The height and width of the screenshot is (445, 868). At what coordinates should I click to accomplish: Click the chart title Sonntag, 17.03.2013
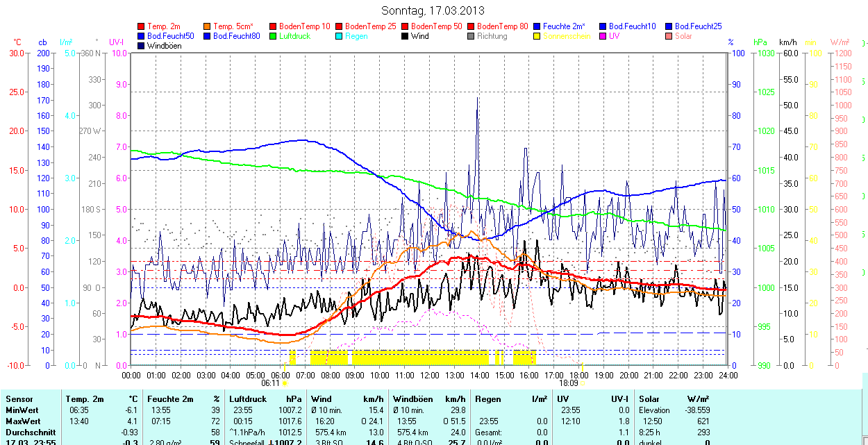(433, 10)
